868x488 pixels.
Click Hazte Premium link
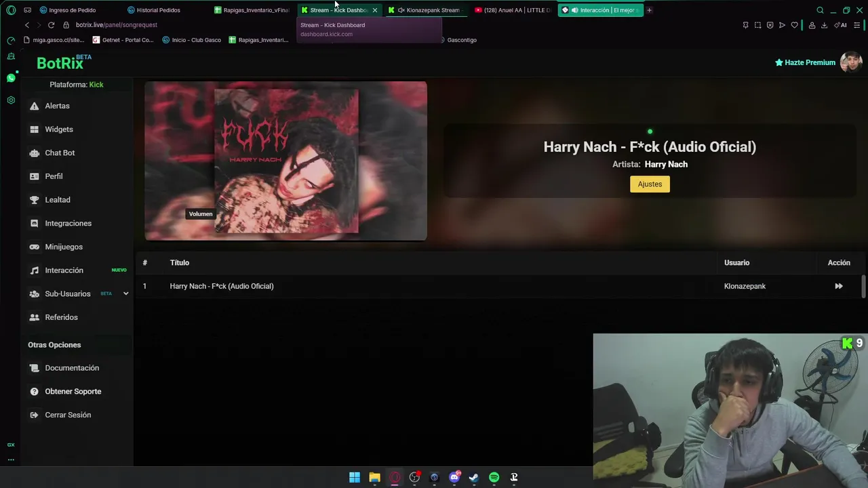coord(805,62)
